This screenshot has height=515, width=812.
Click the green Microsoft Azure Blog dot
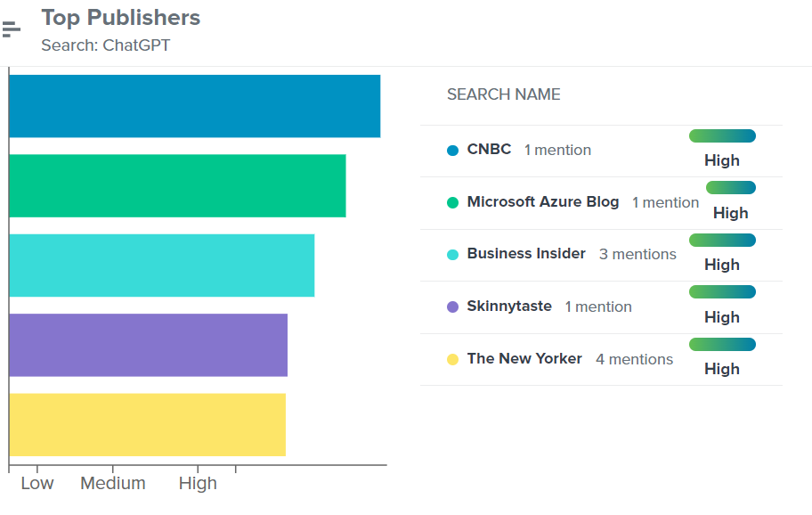click(452, 202)
